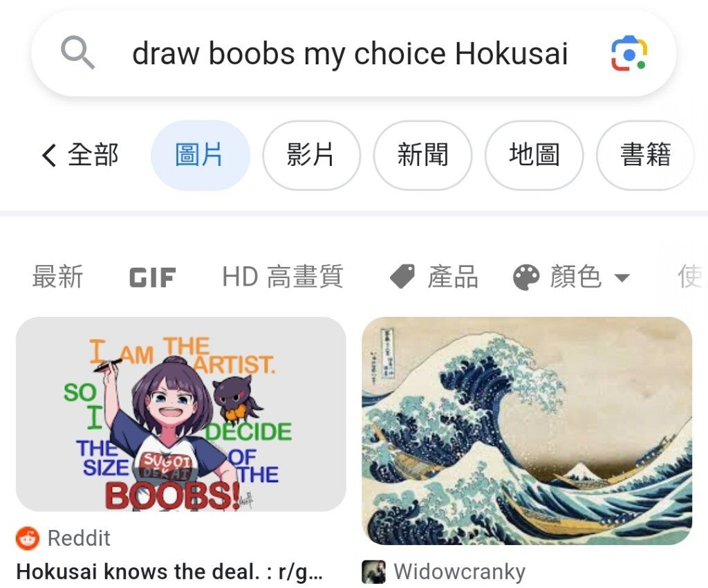Toggle the 最新 latest filter
Screen dimensions: 708x588
pyautogui.click(x=58, y=277)
